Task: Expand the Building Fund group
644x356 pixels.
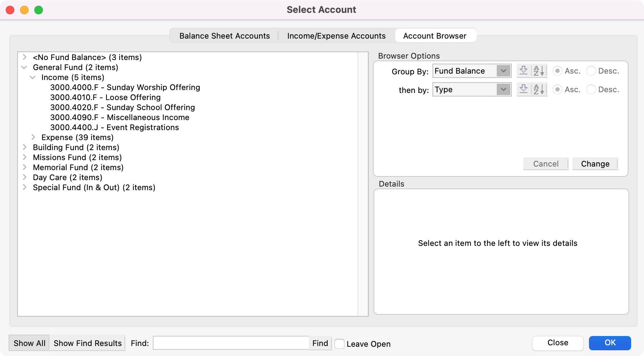Action: (x=25, y=147)
